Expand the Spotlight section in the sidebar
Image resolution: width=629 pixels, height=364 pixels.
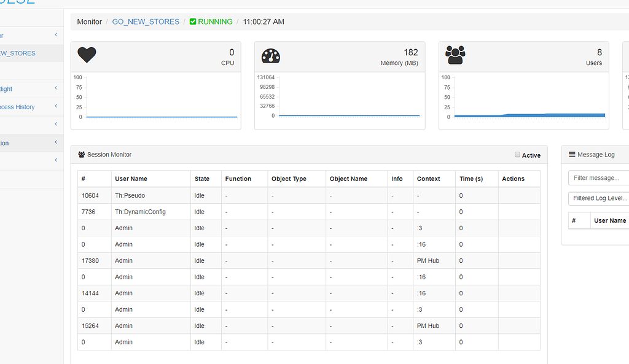point(55,89)
